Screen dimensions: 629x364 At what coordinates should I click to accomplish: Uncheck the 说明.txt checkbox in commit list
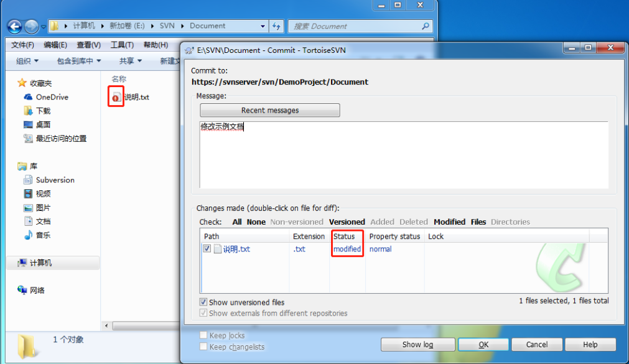tap(207, 249)
